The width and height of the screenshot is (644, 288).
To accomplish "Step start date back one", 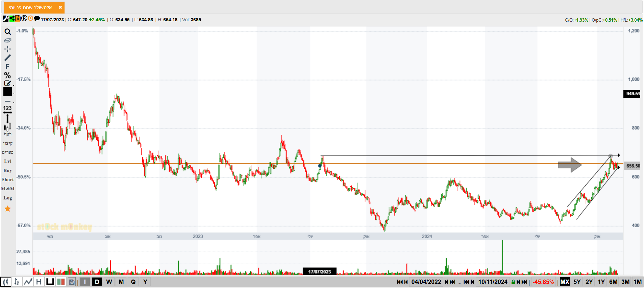I will pyautogui.click(x=406, y=282).
